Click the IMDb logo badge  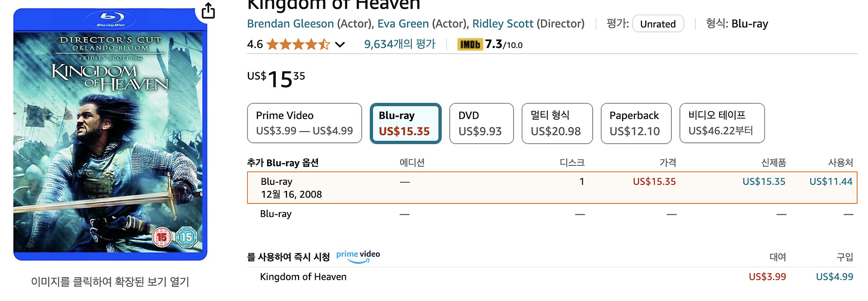(x=470, y=44)
